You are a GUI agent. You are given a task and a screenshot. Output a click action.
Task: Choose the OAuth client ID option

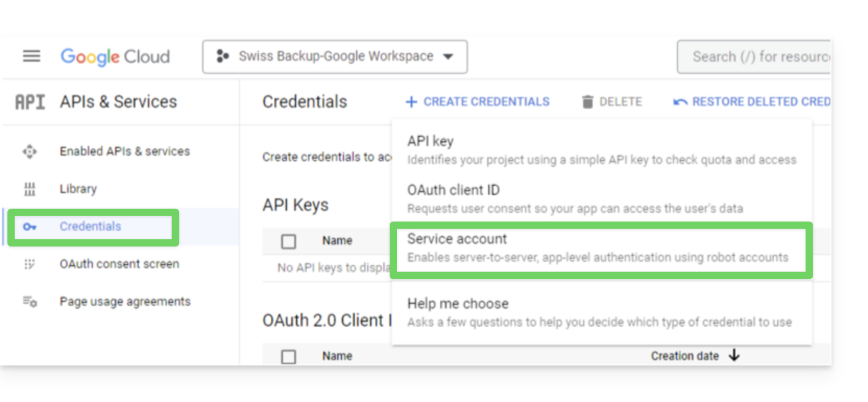[x=601, y=199]
